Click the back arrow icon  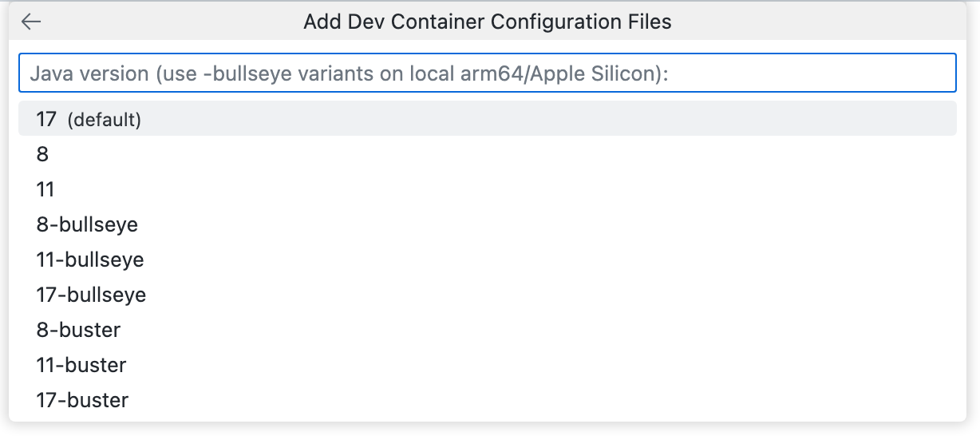point(31,22)
